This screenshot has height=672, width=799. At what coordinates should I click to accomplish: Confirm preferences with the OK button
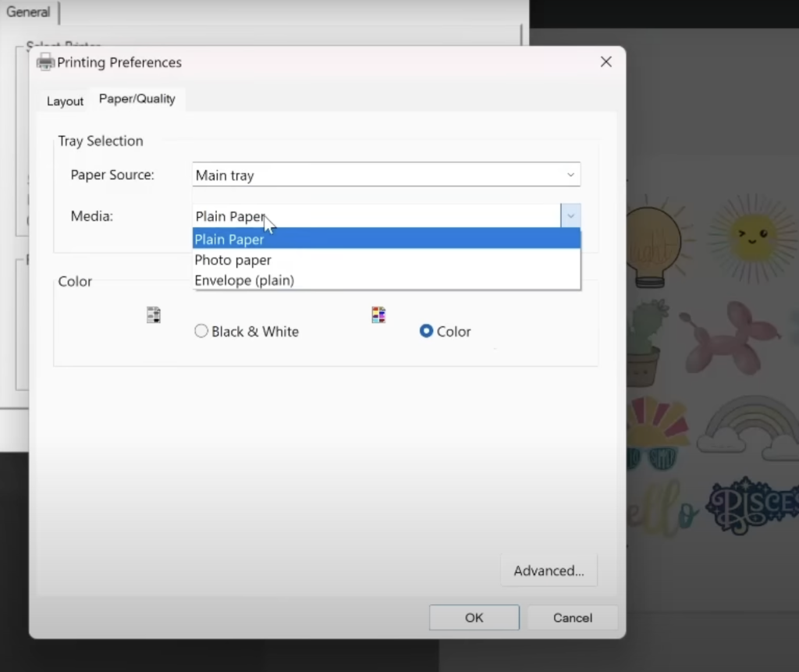474,617
